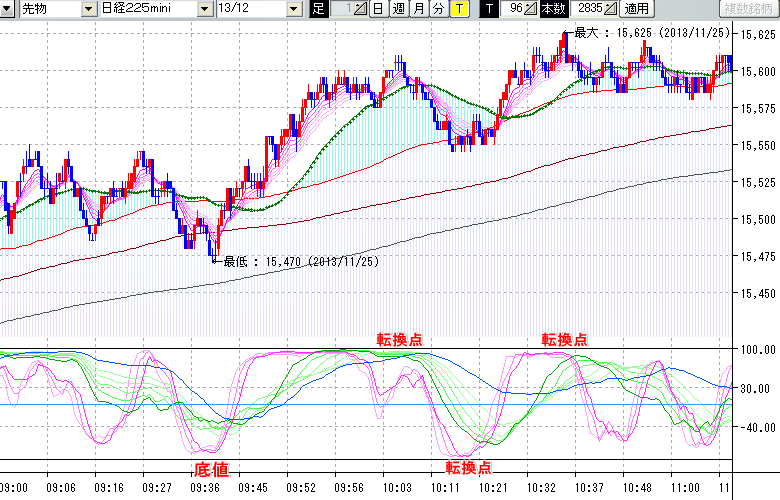Viewport: 780px width, 500px height.
Task: Open the 13/12 contract month dropdown
Action: tap(293, 9)
